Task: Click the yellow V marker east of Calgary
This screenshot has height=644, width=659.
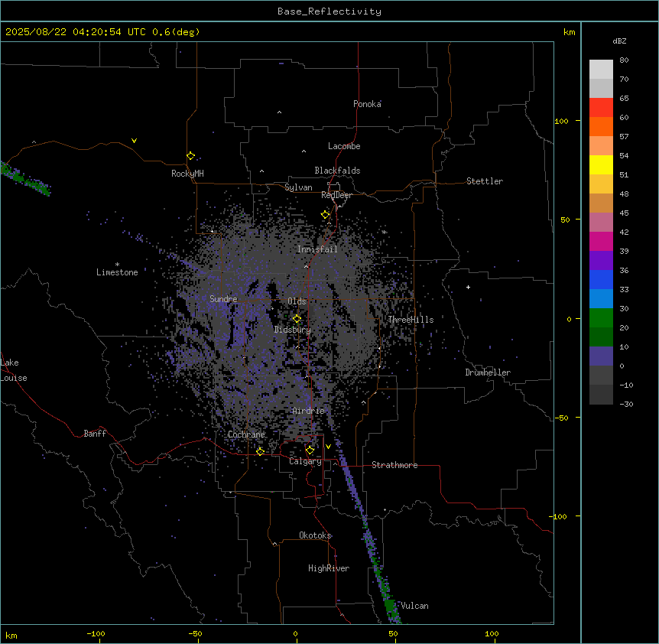Action: point(328,447)
